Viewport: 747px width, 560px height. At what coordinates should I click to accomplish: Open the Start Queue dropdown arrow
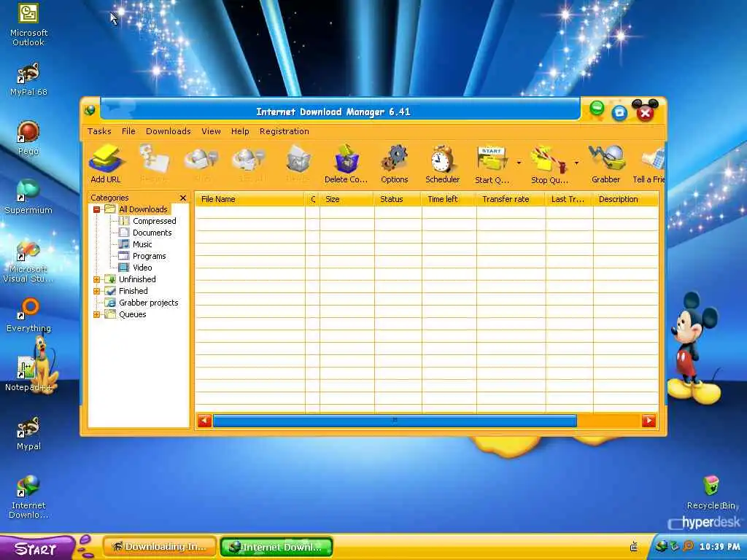[x=519, y=163]
